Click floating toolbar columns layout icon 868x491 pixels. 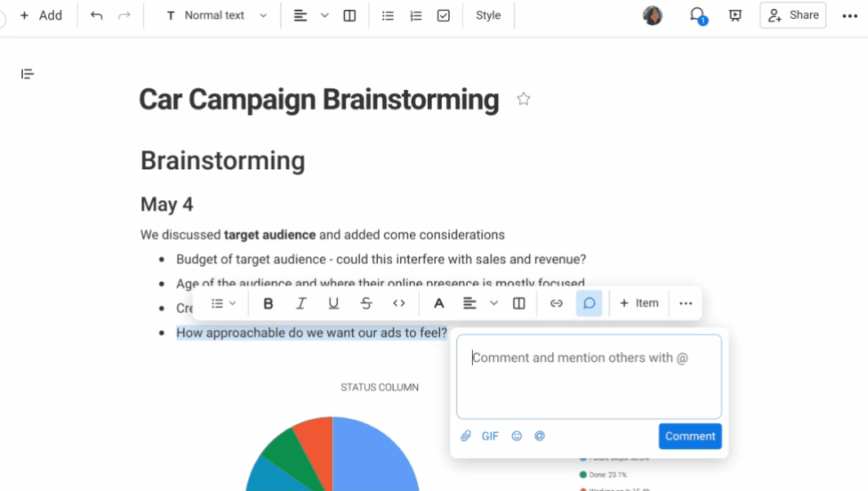tap(519, 303)
